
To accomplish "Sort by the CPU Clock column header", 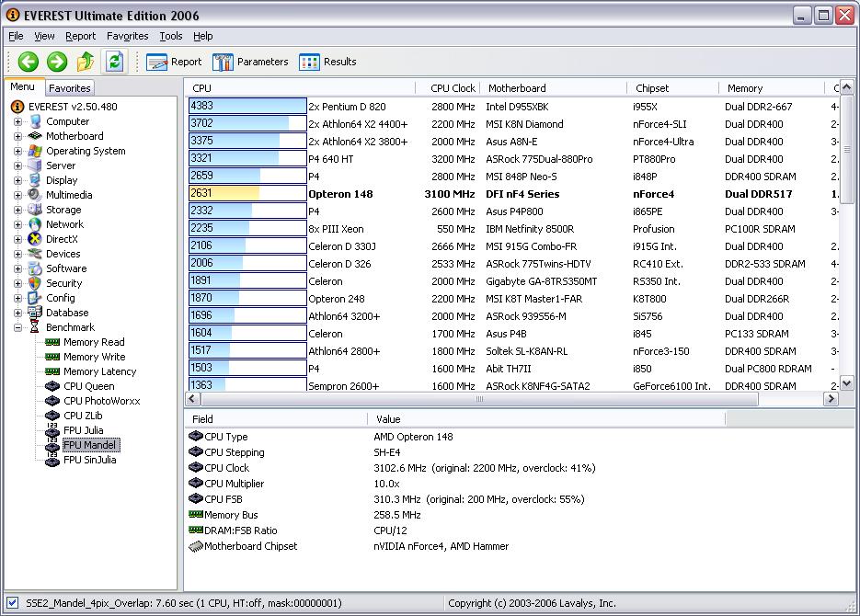I will pos(448,87).
